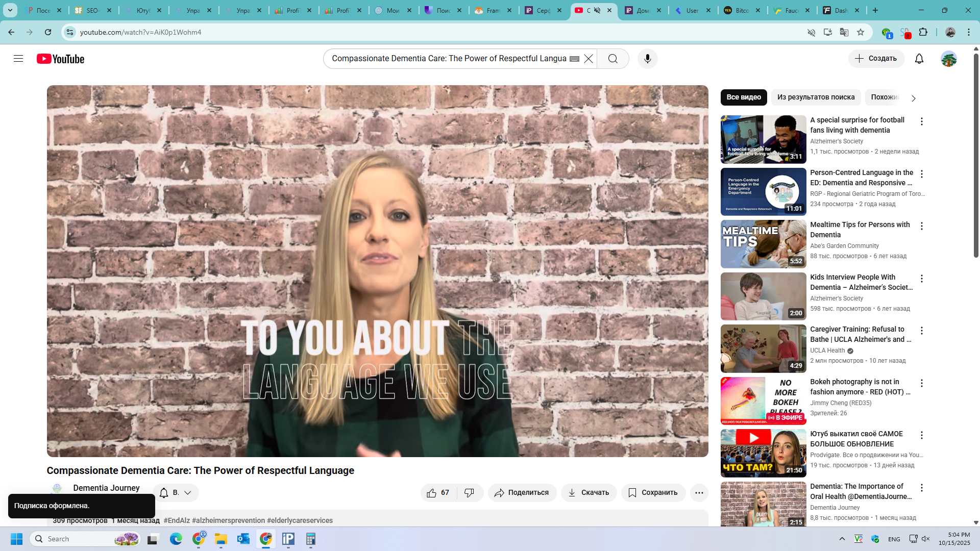Open the notifications bell in YouTube header

[919, 59]
